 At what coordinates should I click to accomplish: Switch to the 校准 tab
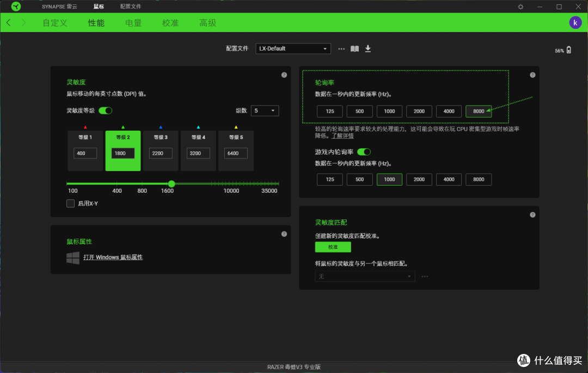pos(170,23)
